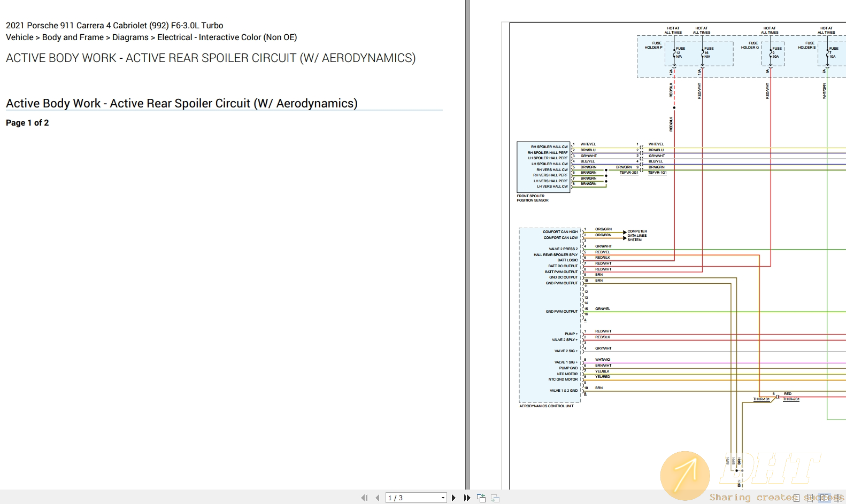Go to the first page
The image size is (846, 504).
click(x=365, y=498)
